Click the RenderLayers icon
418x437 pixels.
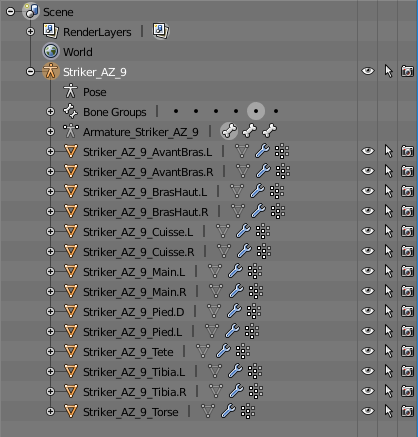(x=51, y=31)
